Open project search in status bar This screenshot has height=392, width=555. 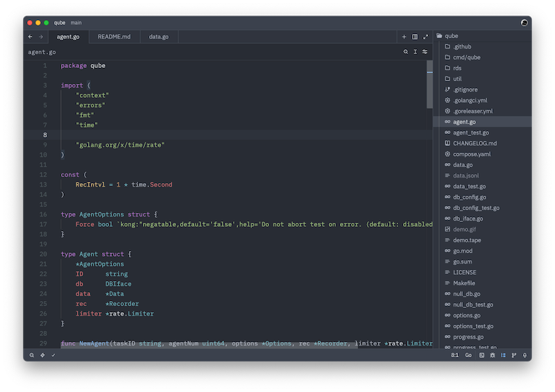(x=32, y=355)
